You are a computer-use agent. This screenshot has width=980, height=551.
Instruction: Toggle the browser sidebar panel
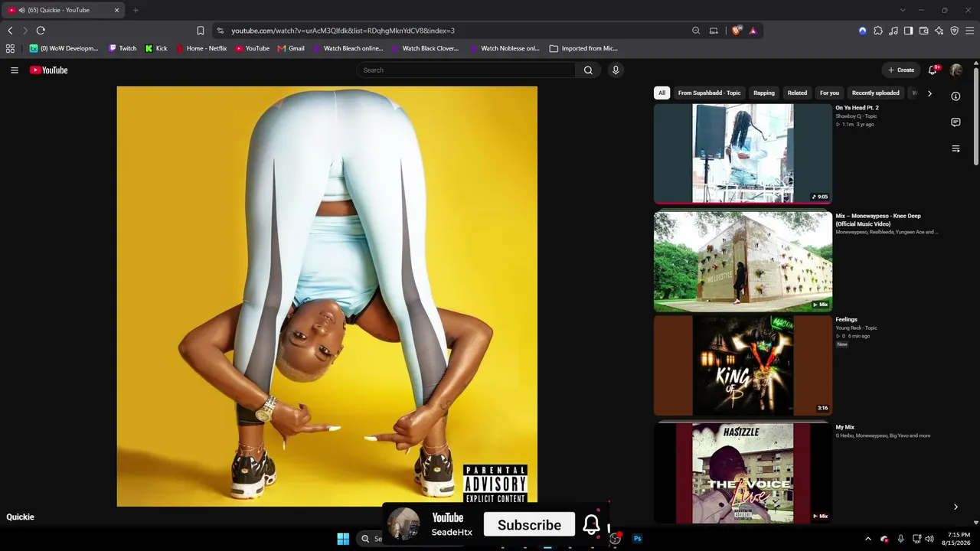[908, 31]
